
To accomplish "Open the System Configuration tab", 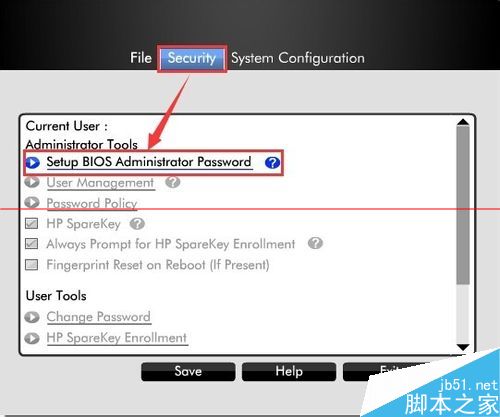I will pos(298,58).
